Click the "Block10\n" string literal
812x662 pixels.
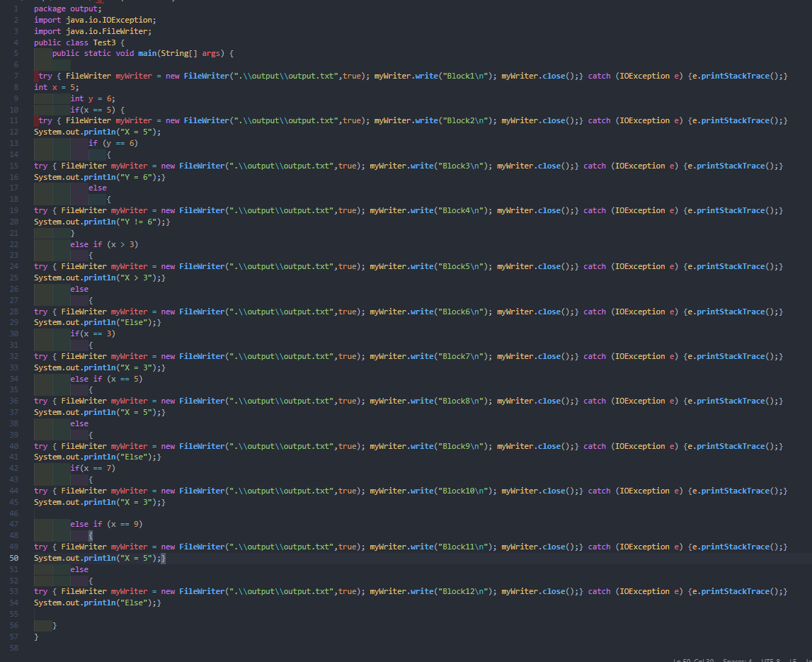click(x=465, y=491)
